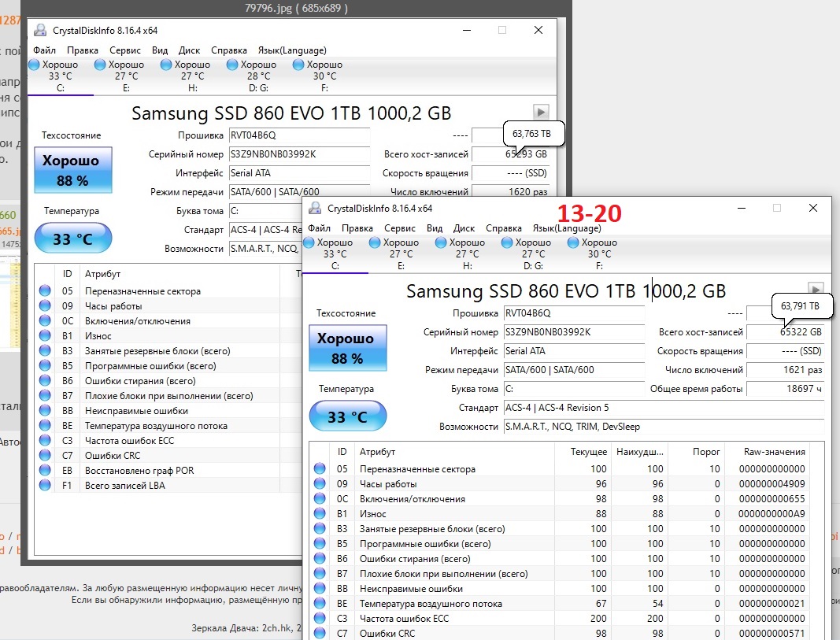Click status orb for attribute 09 in front window
The width and height of the screenshot is (840, 640).
click(x=320, y=483)
